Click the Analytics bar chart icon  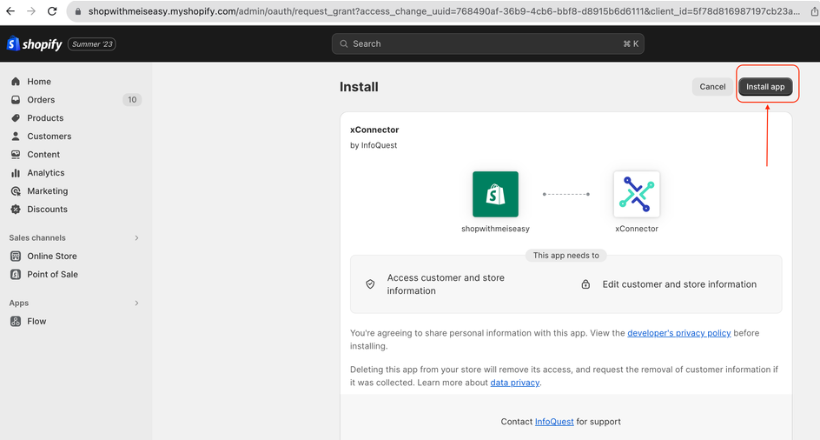pyautogui.click(x=16, y=173)
